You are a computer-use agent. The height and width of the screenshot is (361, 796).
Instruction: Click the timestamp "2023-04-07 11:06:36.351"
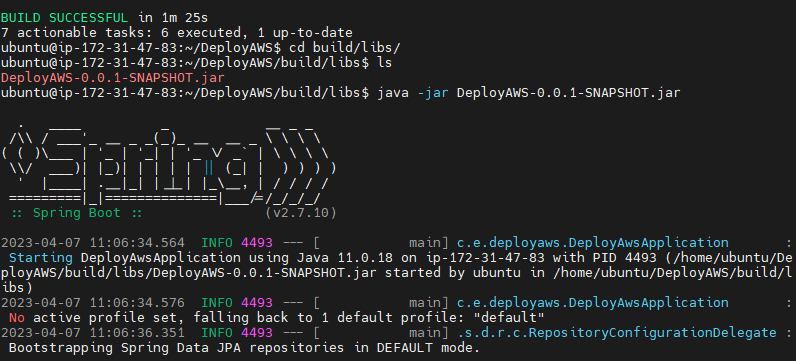pos(92,333)
